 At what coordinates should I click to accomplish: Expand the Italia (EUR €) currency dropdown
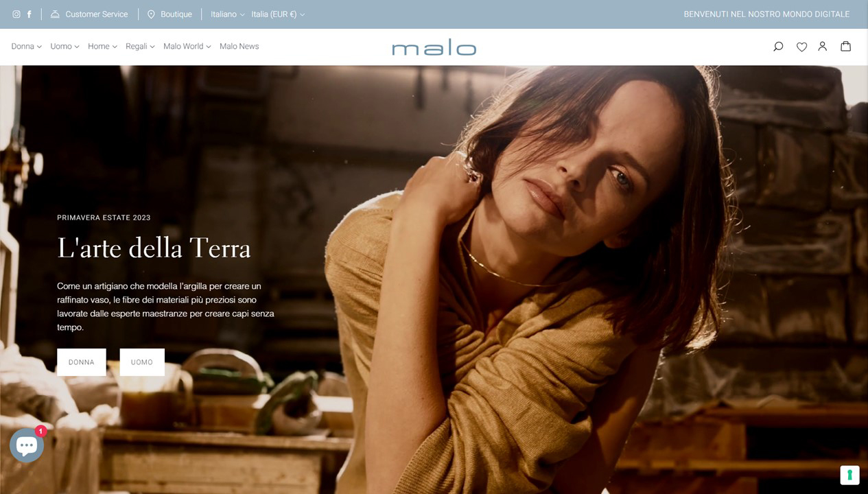tap(278, 14)
